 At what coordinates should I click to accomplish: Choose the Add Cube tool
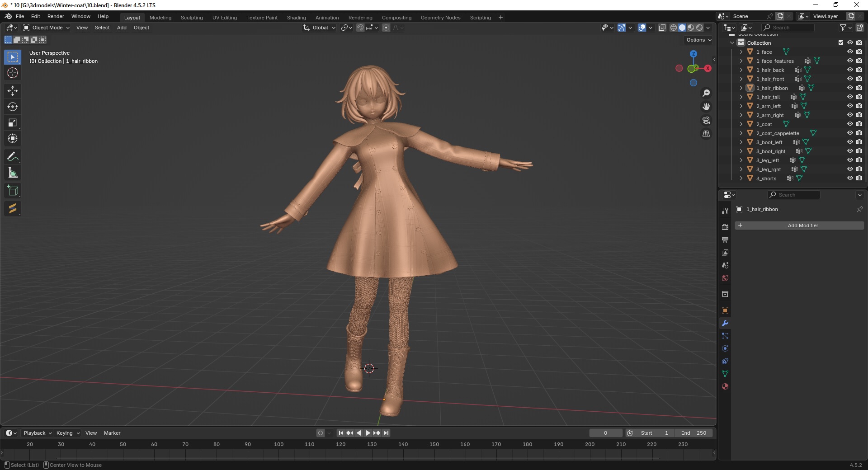pyautogui.click(x=13, y=191)
